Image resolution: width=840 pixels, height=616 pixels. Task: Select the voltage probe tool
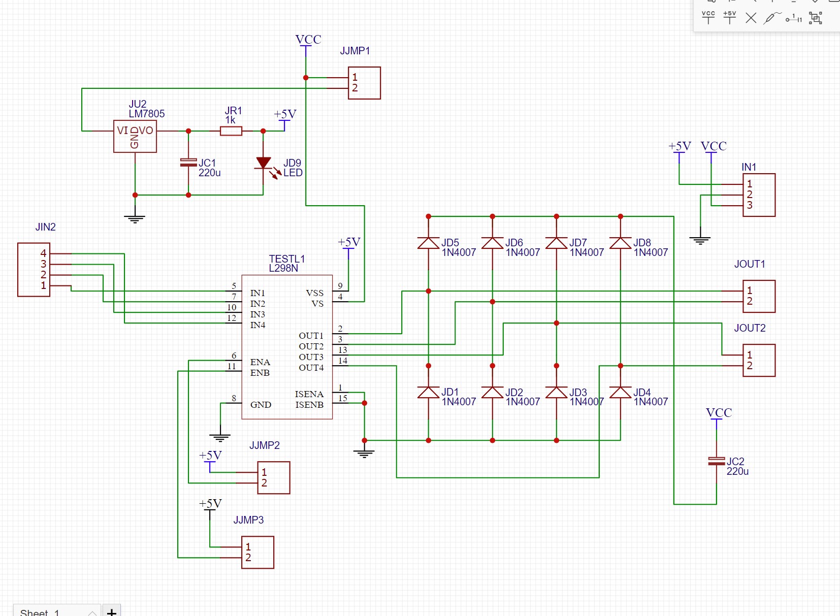tap(772, 18)
